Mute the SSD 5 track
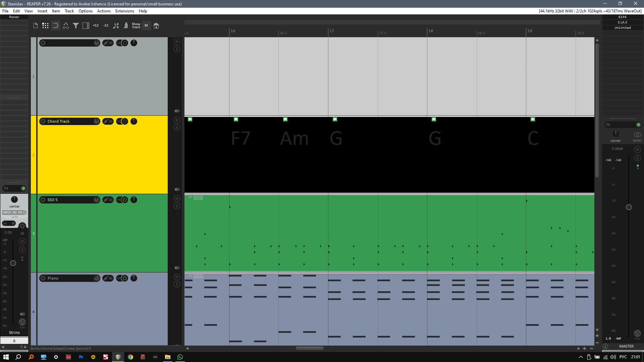This screenshot has width=644, height=362. [x=177, y=198]
